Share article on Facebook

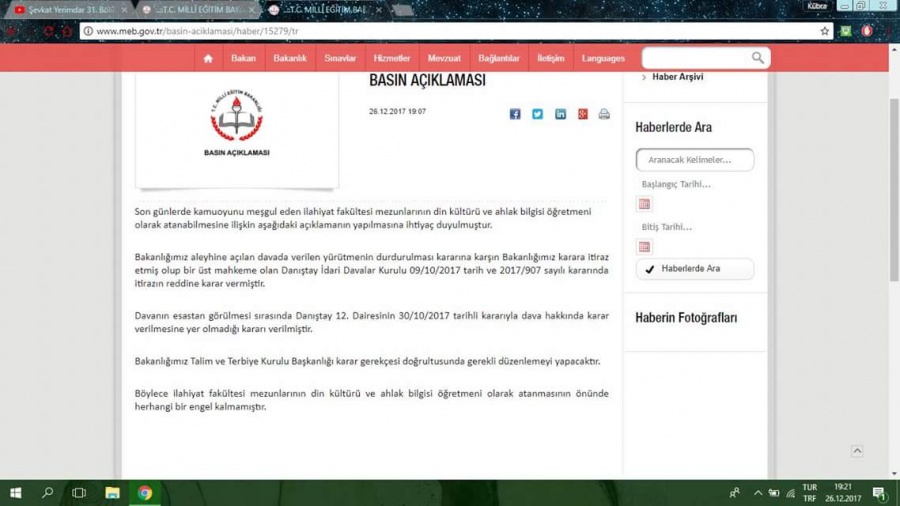click(x=515, y=114)
